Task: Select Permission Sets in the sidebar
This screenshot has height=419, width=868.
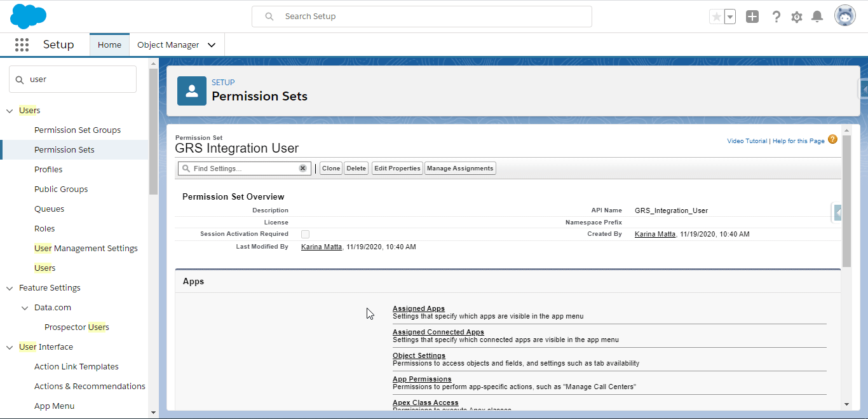Action: pos(65,150)
